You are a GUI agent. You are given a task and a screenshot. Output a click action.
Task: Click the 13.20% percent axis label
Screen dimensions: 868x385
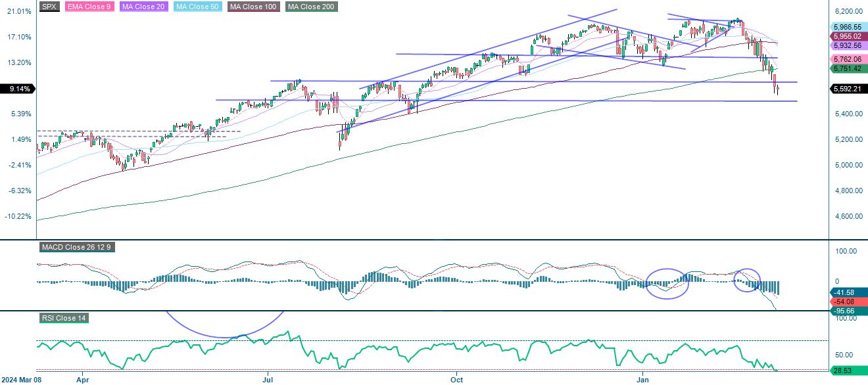[20, 63]
